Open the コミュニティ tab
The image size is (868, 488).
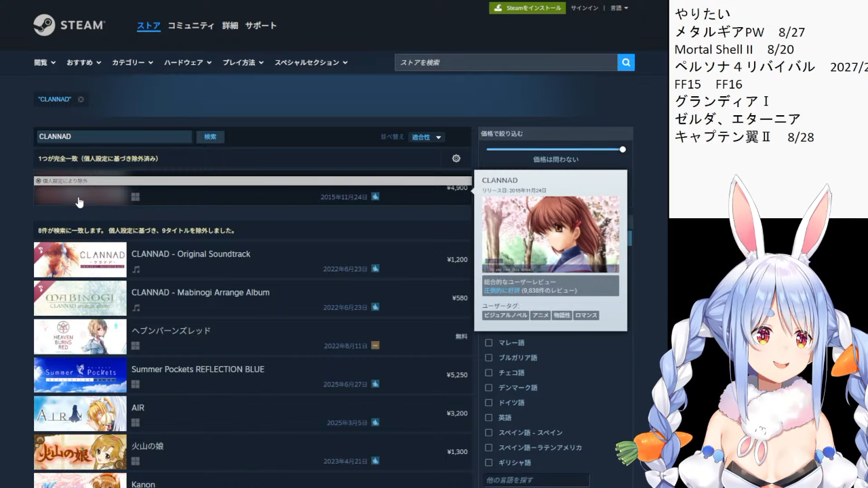pos(191,26)
